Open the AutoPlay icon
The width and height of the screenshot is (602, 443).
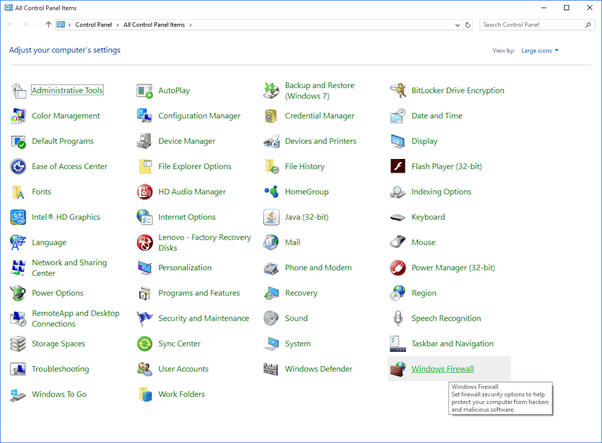[x=145, y=91]
